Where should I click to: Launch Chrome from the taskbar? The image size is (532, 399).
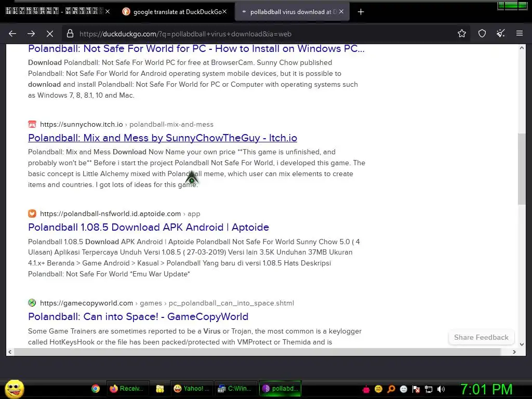[x=96, y=389]
